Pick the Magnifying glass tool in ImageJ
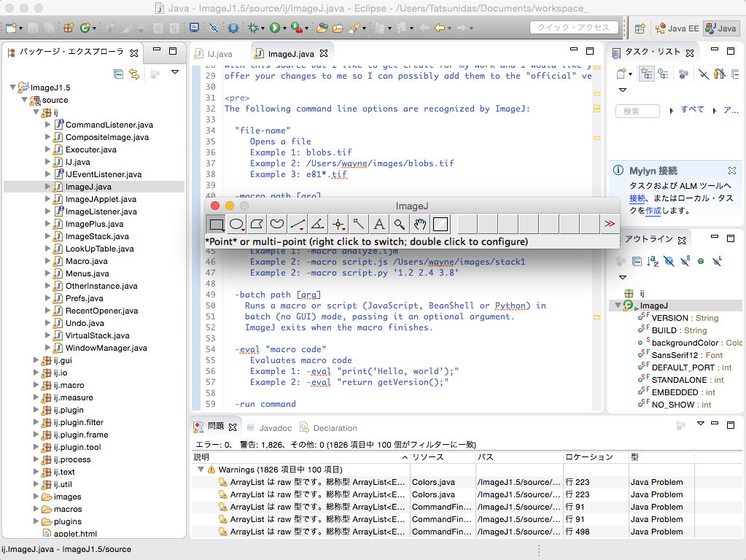 coord(400,224)
